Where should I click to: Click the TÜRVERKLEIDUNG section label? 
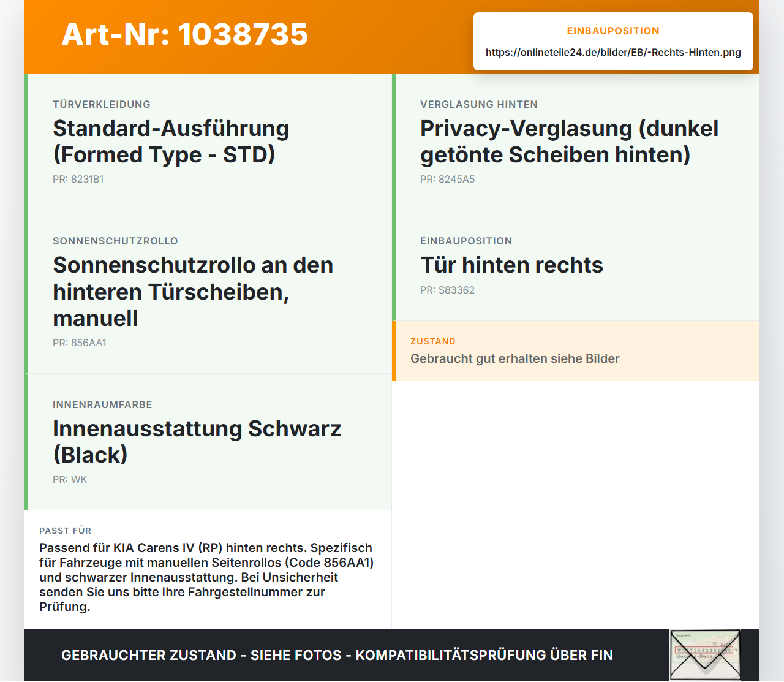coord(102,104)
